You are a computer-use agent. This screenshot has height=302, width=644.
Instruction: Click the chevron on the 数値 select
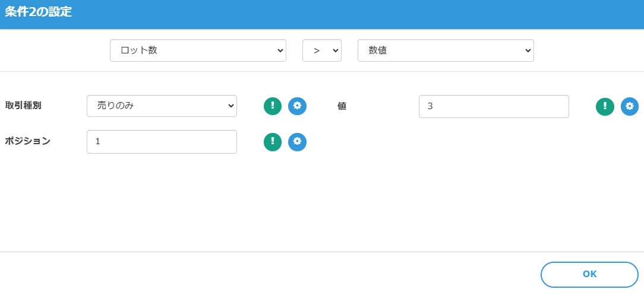(528, 50)
